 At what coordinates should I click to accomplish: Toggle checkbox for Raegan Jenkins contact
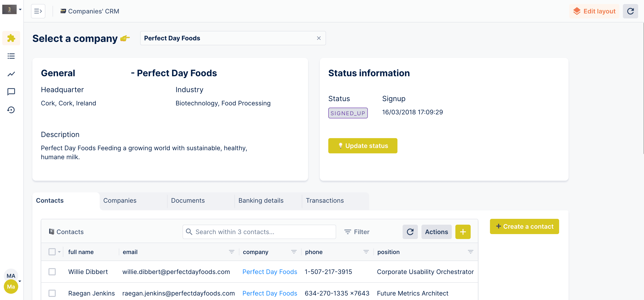tap(52, 293)
